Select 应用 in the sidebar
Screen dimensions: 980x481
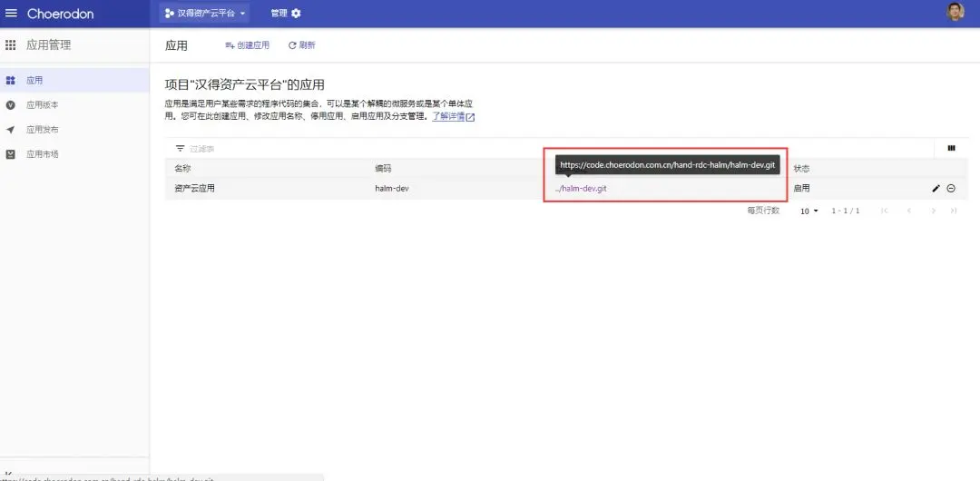[74, 80]
